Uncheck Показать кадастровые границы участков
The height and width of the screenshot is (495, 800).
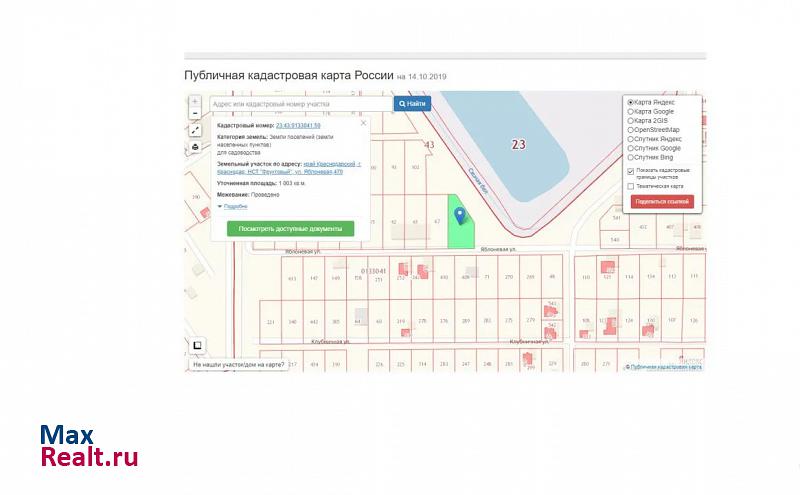(630, 170)
